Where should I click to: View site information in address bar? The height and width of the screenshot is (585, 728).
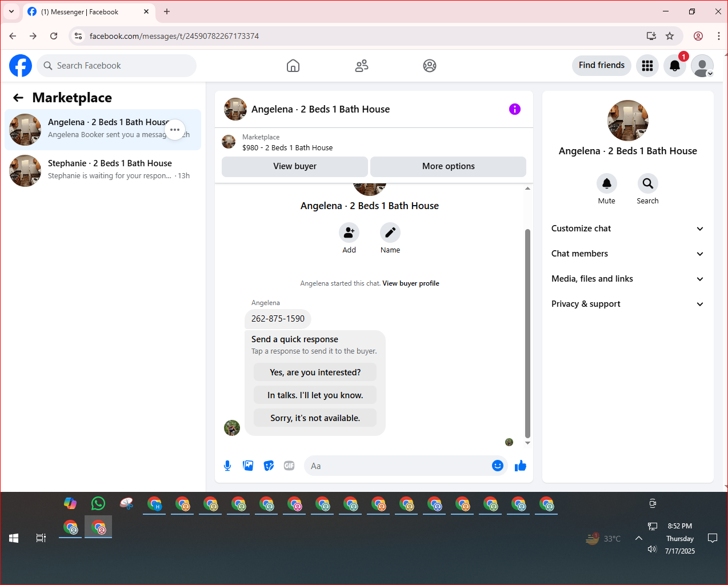(78, 36)
